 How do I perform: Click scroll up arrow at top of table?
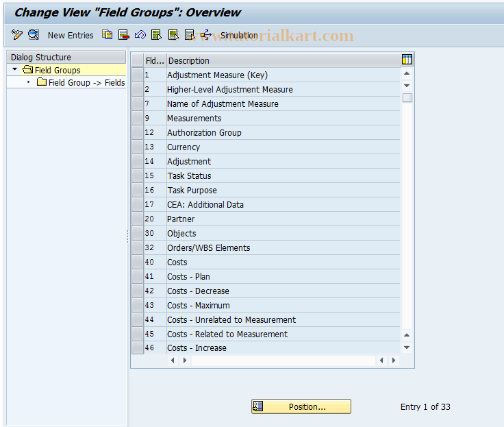pos(407,73)
